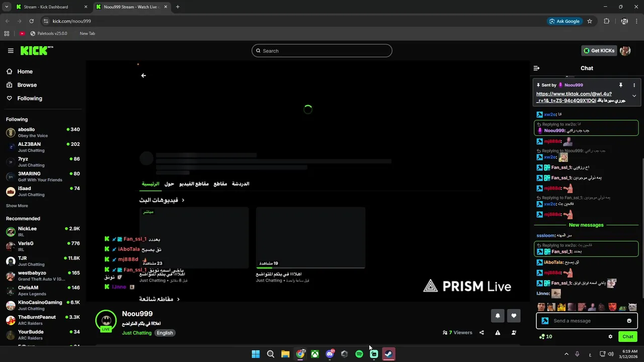Open the profile avatar menu

[625, 51]
